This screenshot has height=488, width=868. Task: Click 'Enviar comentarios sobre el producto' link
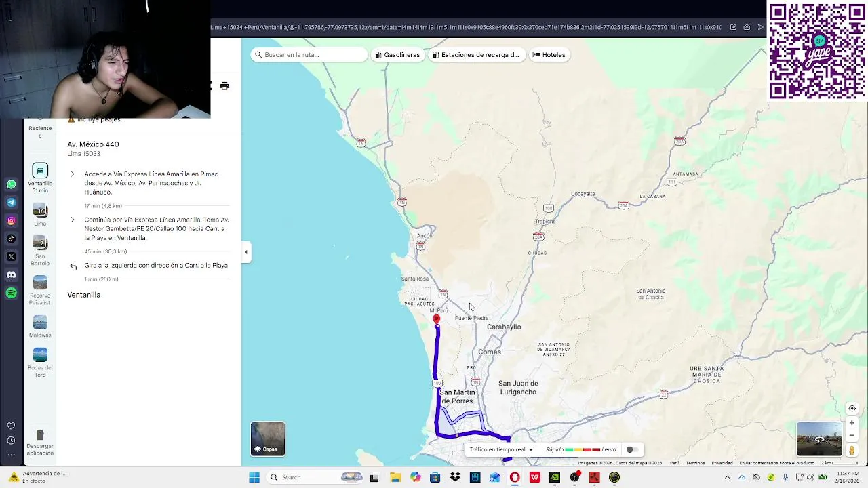click(x=777, y=463)
